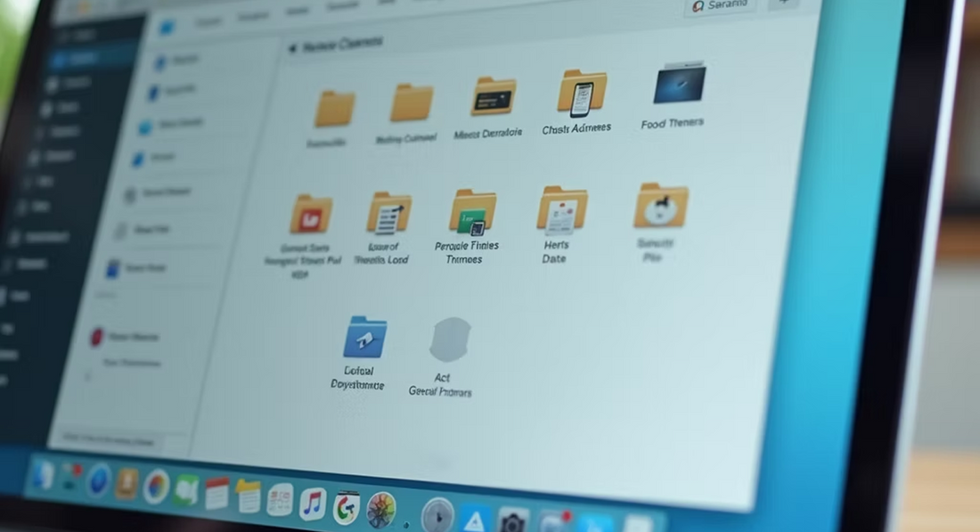Open the green FaceTime icon in the dock

click(186, 489)
